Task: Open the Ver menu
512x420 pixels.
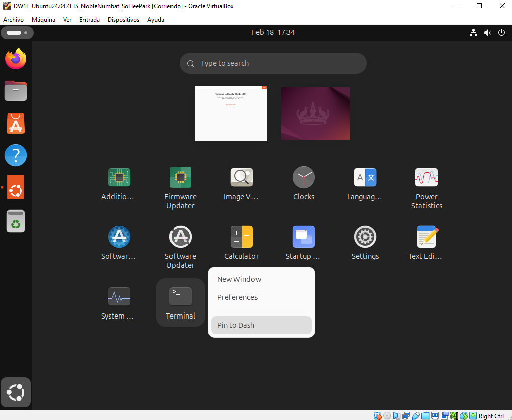Action: pos(67,20)
